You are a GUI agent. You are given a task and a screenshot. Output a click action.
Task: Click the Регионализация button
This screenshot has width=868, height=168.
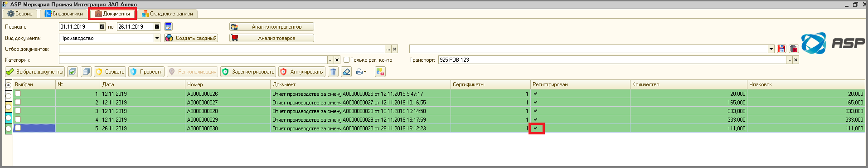point(192,72)
